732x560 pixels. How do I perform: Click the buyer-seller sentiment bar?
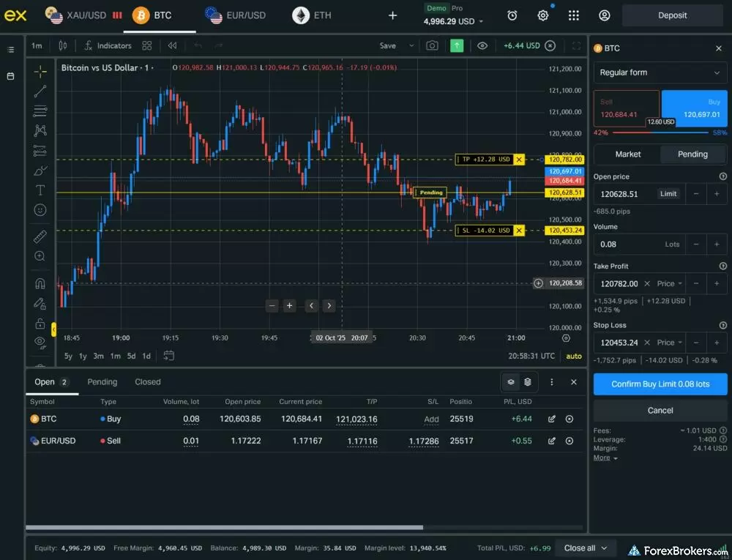tap(659, 133)
